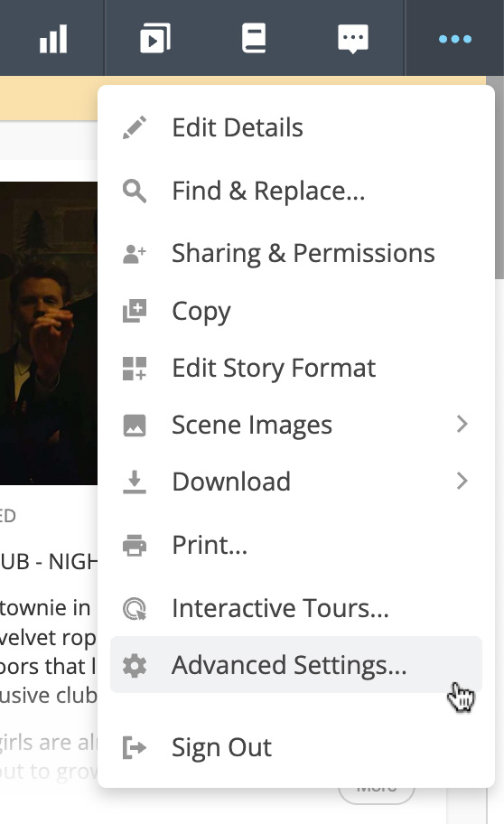Click the gear icon for Advanced Settings
This screenshot has width=504, height=824.
135,665
